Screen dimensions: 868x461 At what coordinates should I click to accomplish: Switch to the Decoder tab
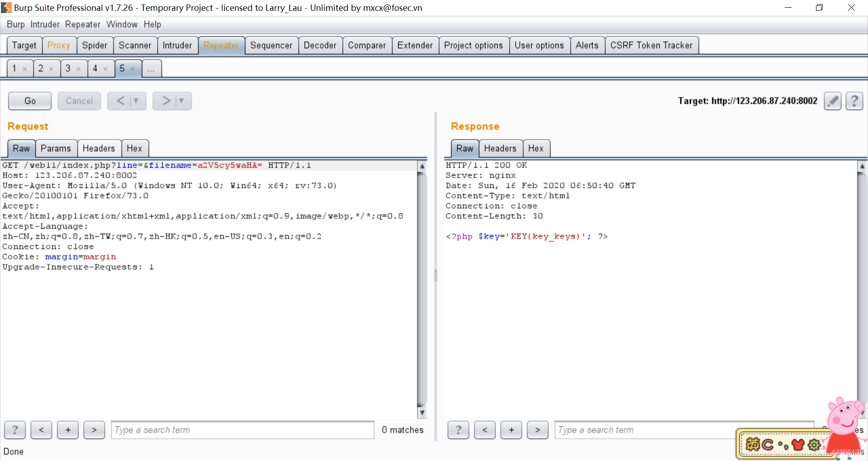point(320,45)
